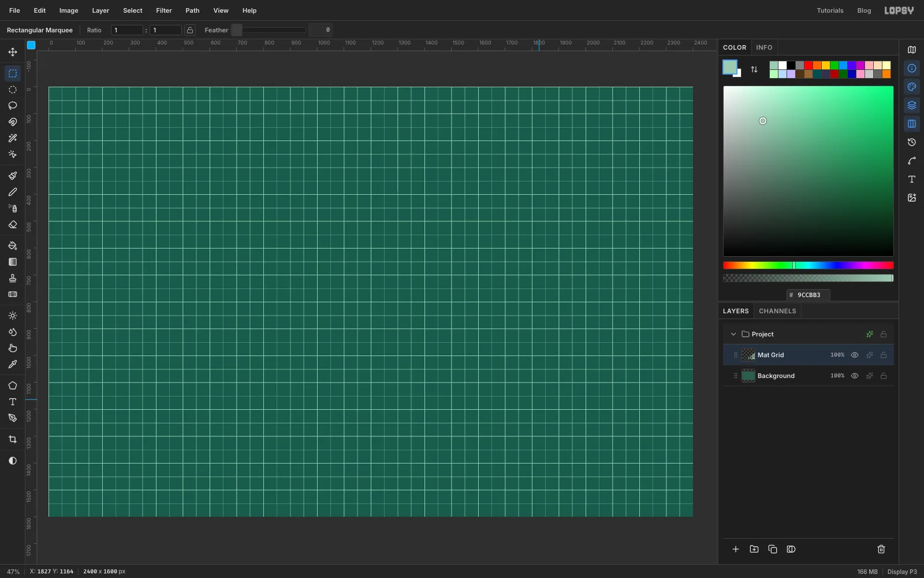Open the Tutorials link
The width and height of the screenshot is (924, 578).
[830, 10]
